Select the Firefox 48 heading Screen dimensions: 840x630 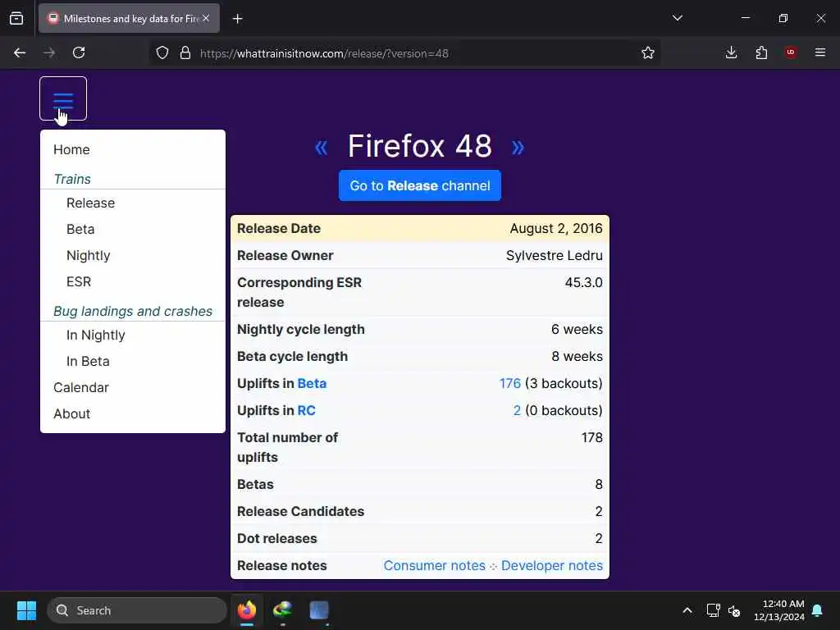pos(419,146)
